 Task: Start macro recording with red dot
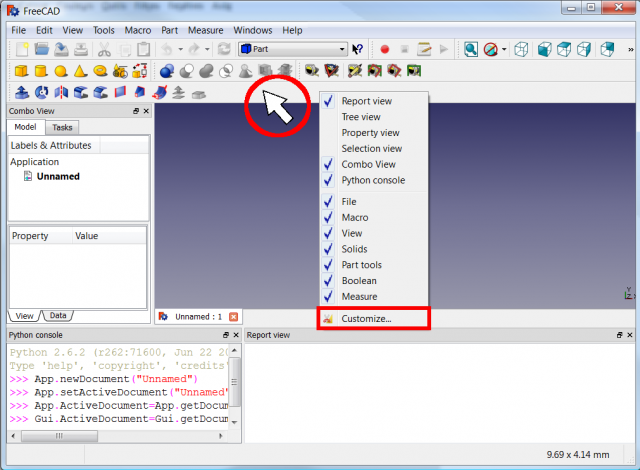pyautogui.click(x=384, y=49)
